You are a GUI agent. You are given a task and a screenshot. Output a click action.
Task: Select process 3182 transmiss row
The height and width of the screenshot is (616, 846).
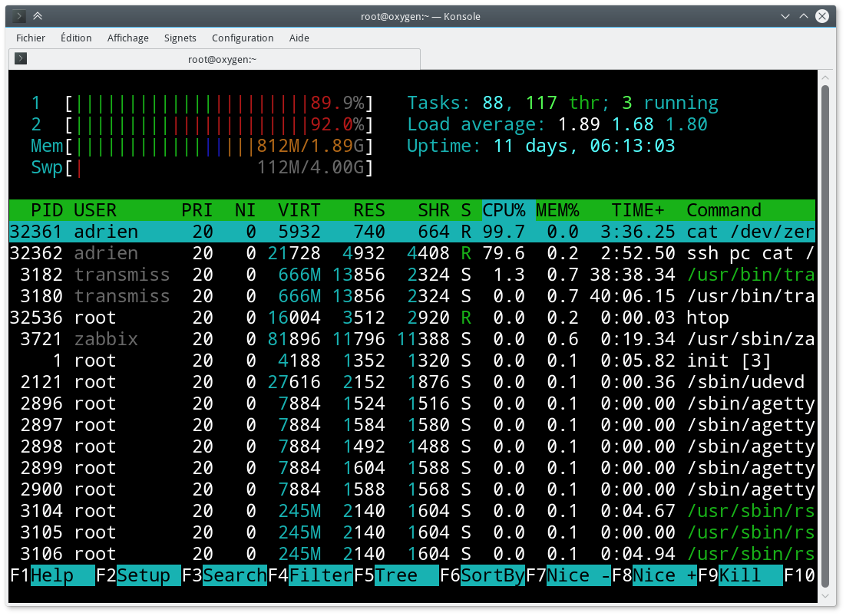(x=412, y=275)
